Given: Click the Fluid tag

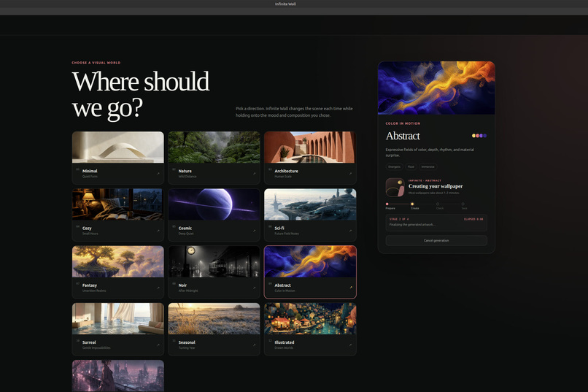Looking at the screenshot, I should (x=411, y=166).
